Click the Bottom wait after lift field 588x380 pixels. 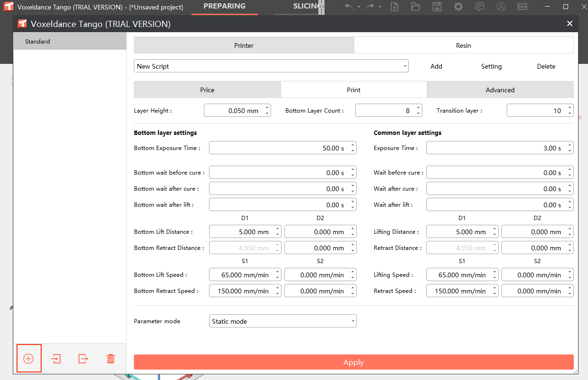tap(283, 205)
